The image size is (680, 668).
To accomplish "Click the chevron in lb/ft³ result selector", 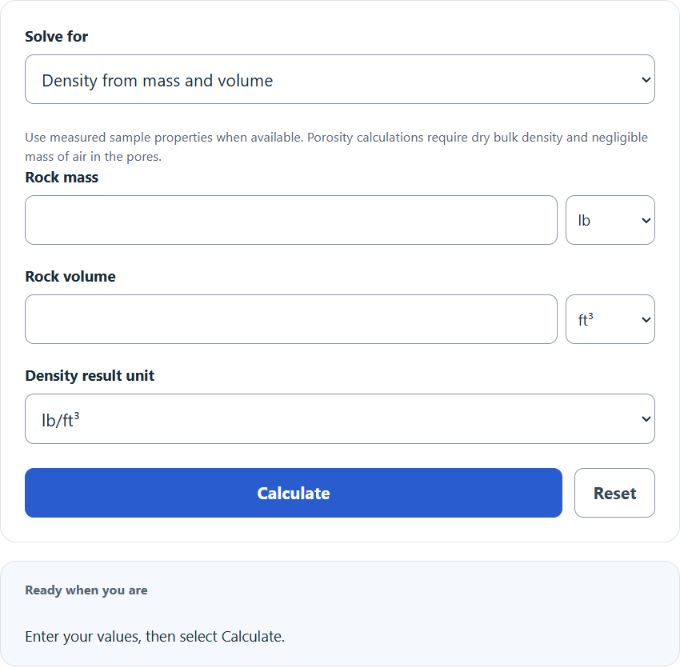I will coord(646,419).
